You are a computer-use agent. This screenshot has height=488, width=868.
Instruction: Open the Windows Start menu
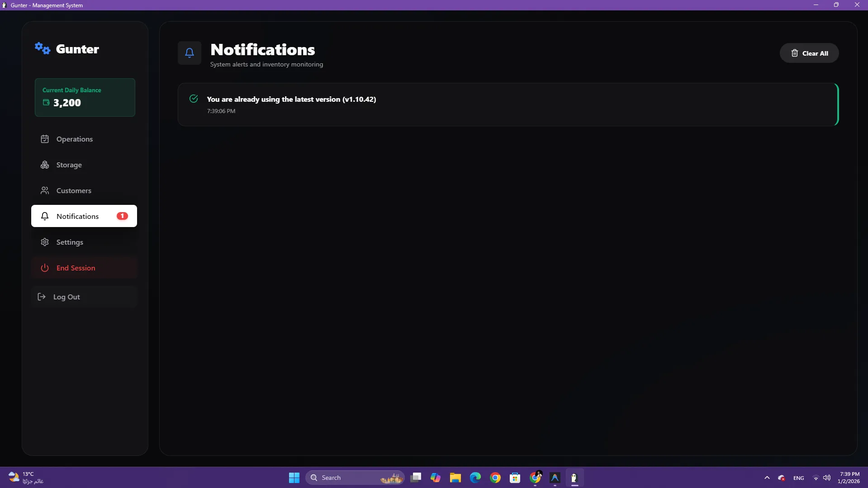(294, 478)
